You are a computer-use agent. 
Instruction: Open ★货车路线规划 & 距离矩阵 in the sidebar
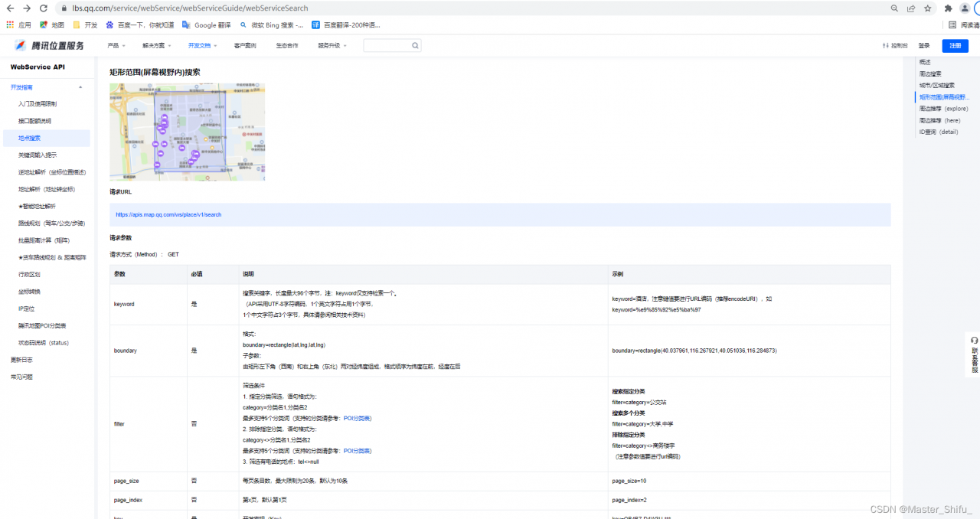[x=52, y=257]
